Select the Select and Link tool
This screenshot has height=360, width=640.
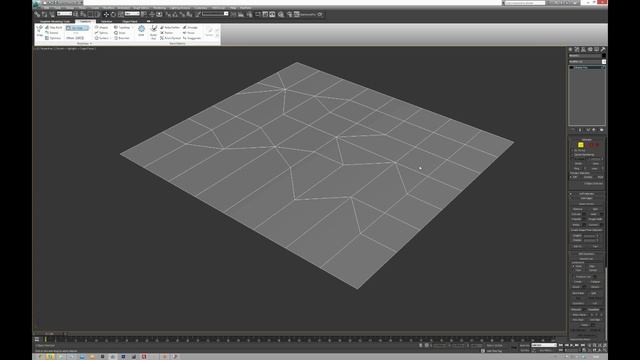point(37,14)
